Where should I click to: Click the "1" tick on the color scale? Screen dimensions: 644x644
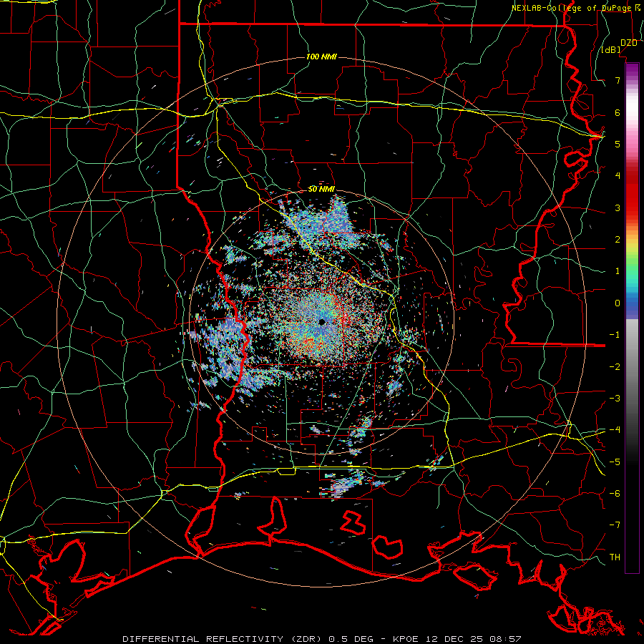pos(618,271)
